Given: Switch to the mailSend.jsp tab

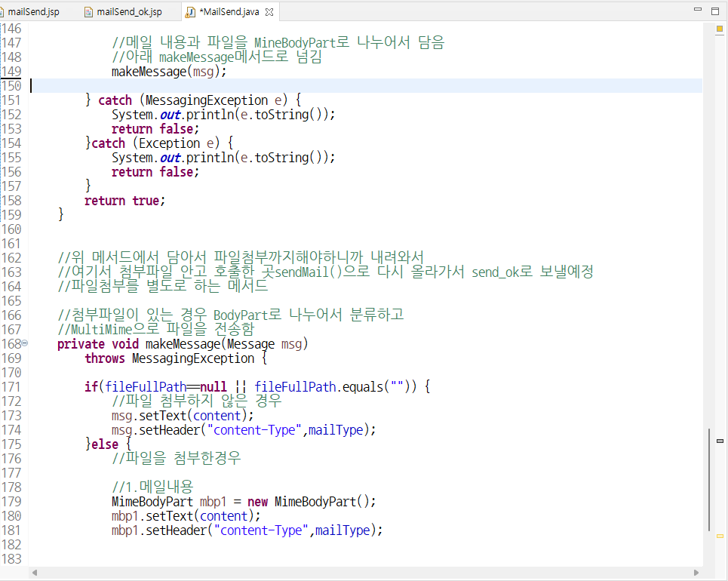Looking at the screenshot, I should (x=32, y=11).
